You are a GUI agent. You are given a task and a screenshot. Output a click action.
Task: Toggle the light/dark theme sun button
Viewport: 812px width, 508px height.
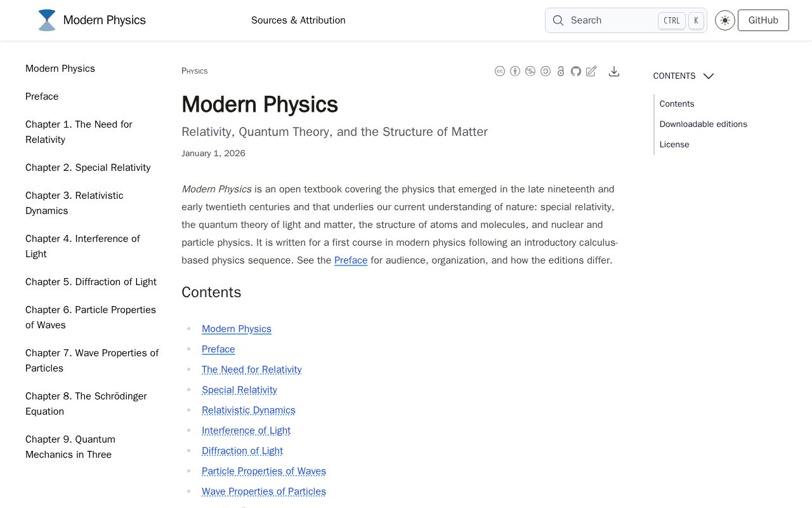(725, 20)
